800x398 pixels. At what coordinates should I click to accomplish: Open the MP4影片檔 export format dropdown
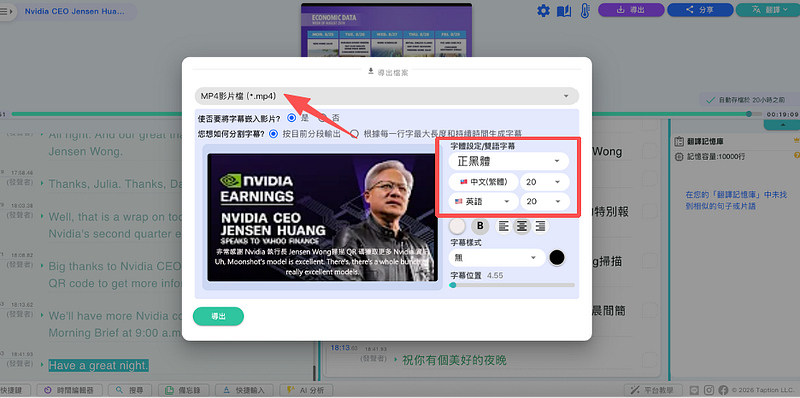387,96
